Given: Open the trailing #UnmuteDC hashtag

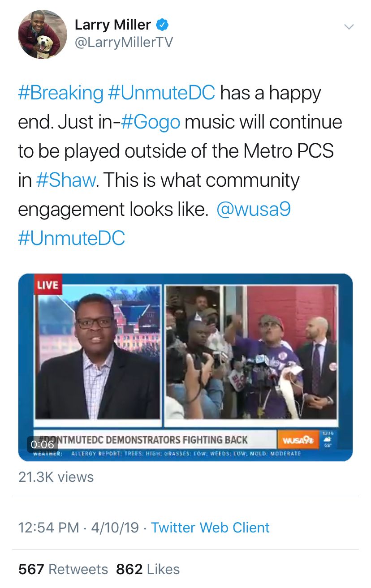Looking at the screenshot, I should coord(72,238).
